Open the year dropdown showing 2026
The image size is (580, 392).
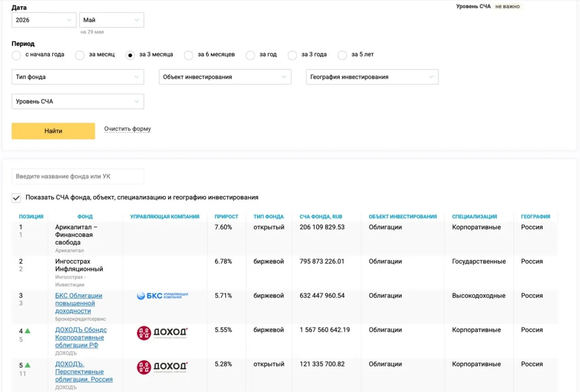(44, 20)
